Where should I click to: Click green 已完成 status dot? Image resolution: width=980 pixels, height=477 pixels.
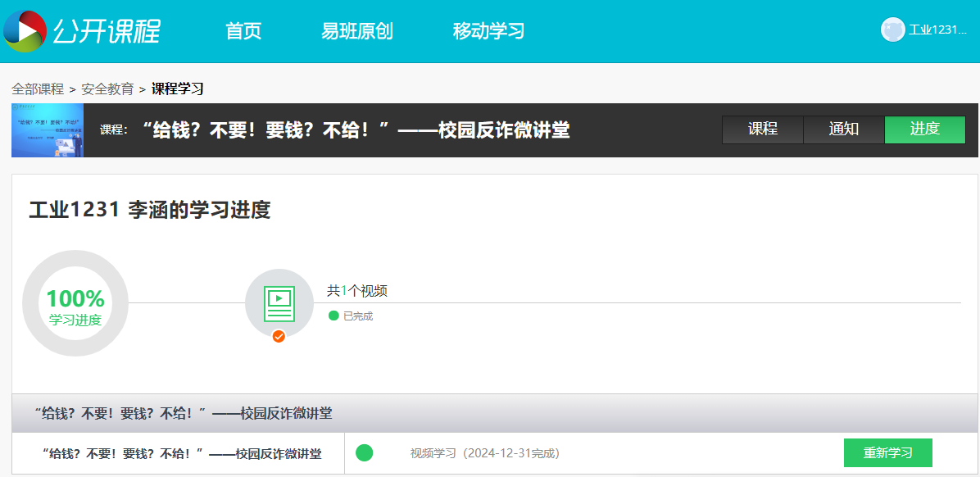[x=333, y=316]
